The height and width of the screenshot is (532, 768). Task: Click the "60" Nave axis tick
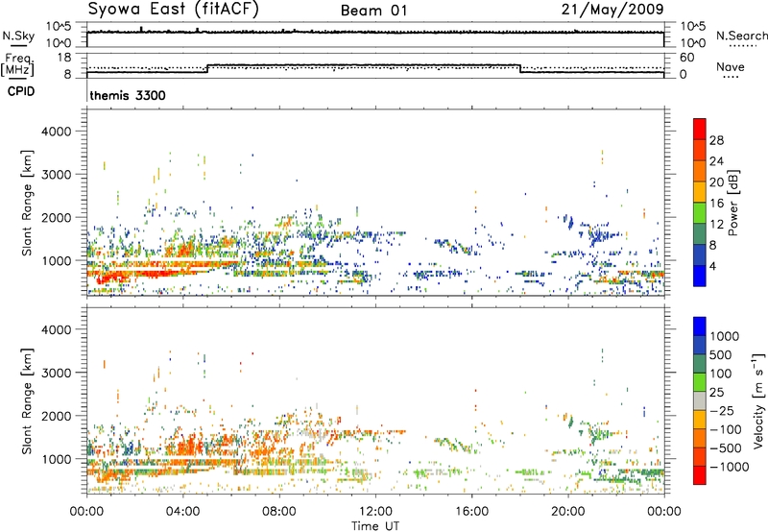point(687,58)
